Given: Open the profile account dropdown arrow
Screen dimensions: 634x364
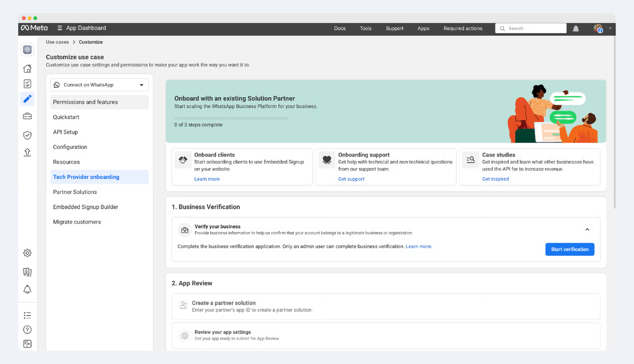Looking at the screenshot, I should 610,28.
